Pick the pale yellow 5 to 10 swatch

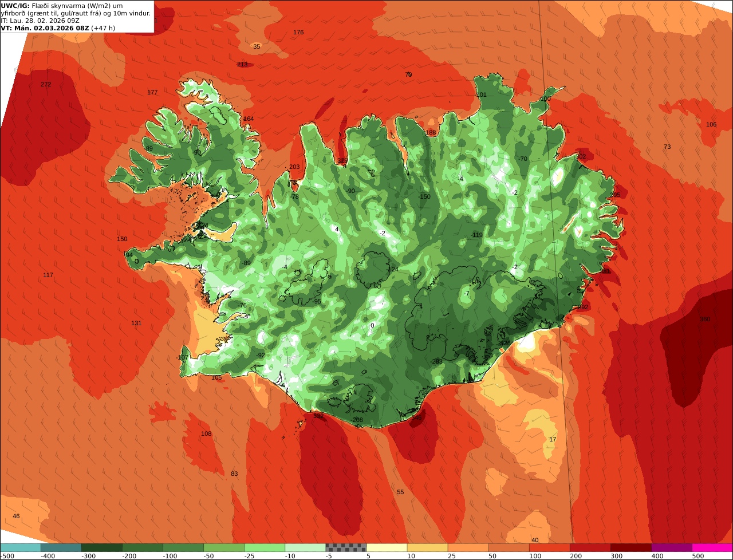point(387,547)
